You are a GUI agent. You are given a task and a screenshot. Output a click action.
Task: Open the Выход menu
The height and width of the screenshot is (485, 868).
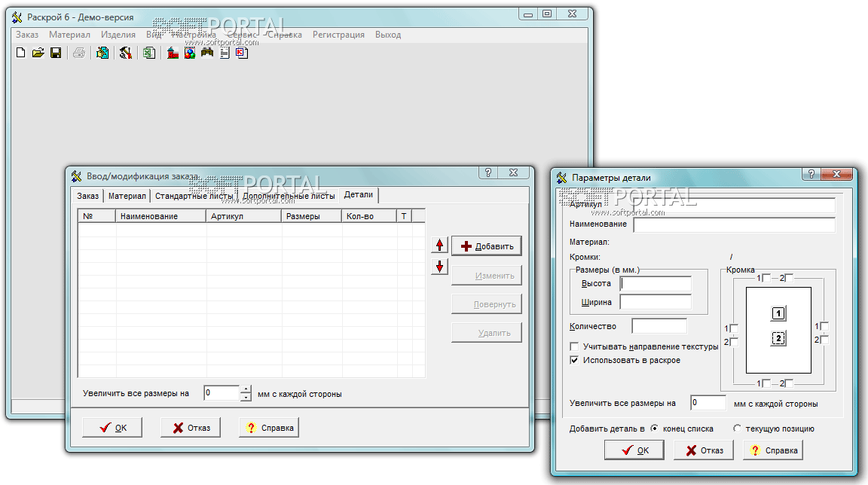point(388,35)
